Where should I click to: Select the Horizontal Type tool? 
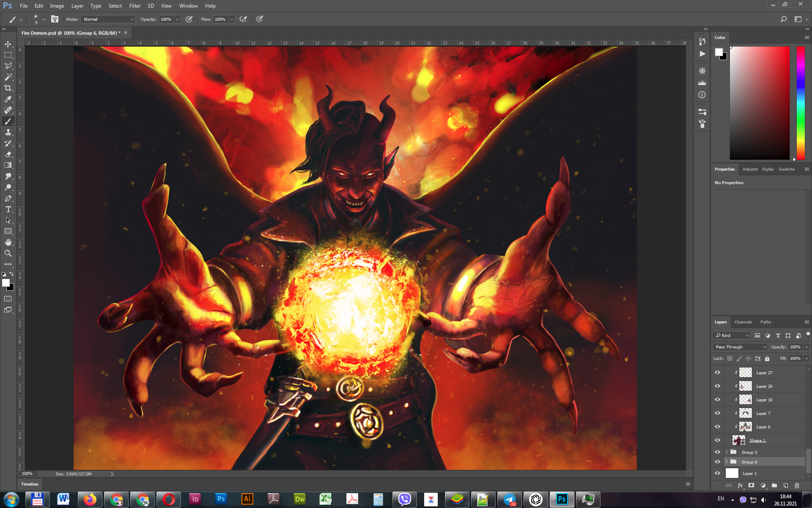pyautogui.click(x=8, y=209)
